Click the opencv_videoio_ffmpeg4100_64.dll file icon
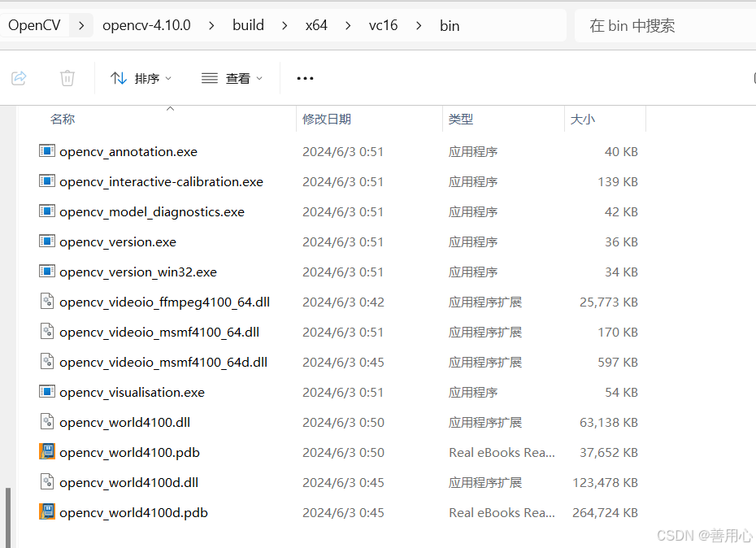Viewport: 756px width, 548px height. click(x=47, y=302)
